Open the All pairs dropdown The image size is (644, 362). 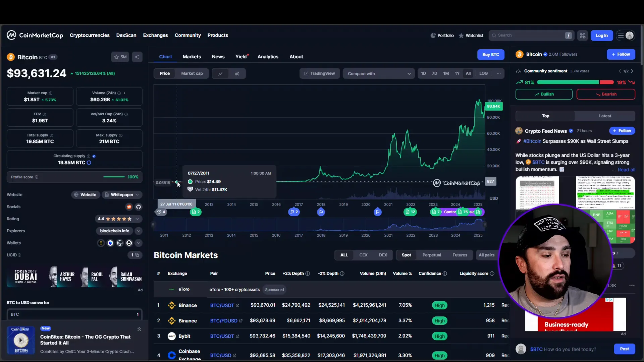(x=486, y=255)
